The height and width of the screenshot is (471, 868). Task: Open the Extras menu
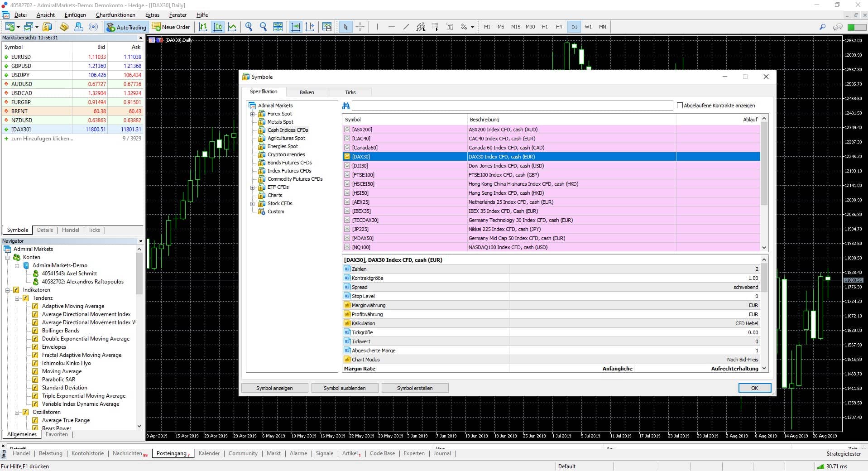tap(152, 15)
